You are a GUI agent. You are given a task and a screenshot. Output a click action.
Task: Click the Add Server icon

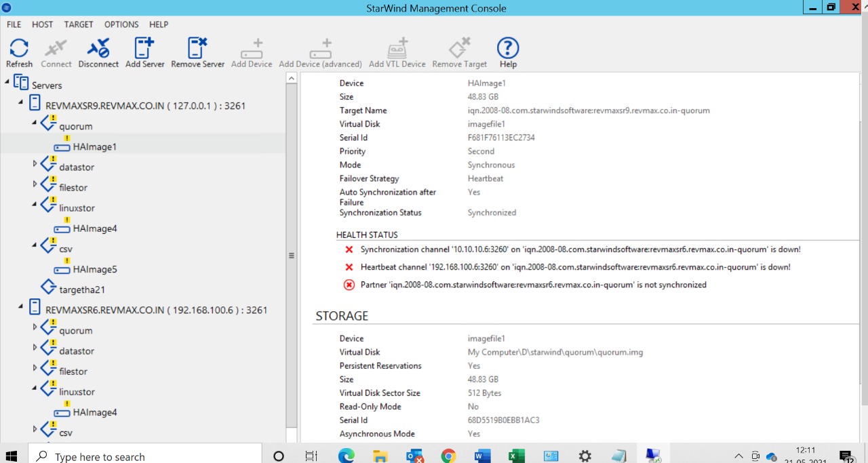[x=144, y=48]
